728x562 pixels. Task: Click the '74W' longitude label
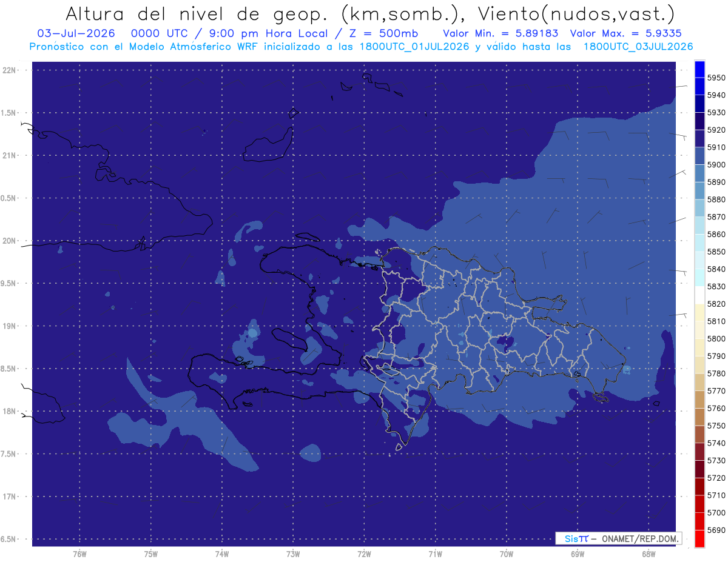(221, 554)
